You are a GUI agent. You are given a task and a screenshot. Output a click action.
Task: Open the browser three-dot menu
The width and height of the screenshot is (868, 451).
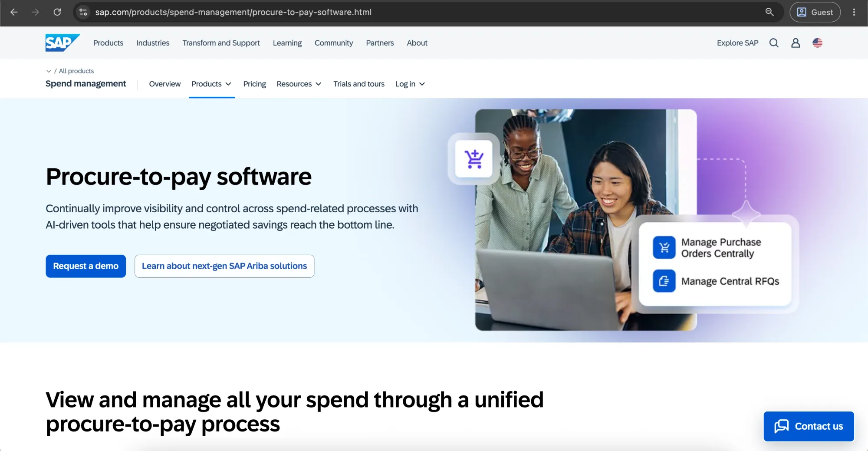854,12
